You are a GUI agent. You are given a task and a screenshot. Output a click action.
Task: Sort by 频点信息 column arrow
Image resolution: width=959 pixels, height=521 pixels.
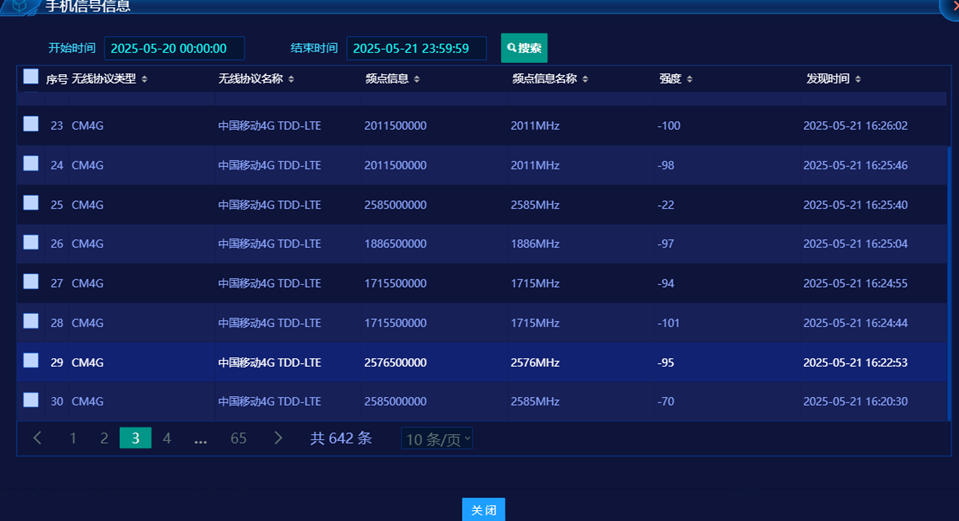tap(417, 79)
